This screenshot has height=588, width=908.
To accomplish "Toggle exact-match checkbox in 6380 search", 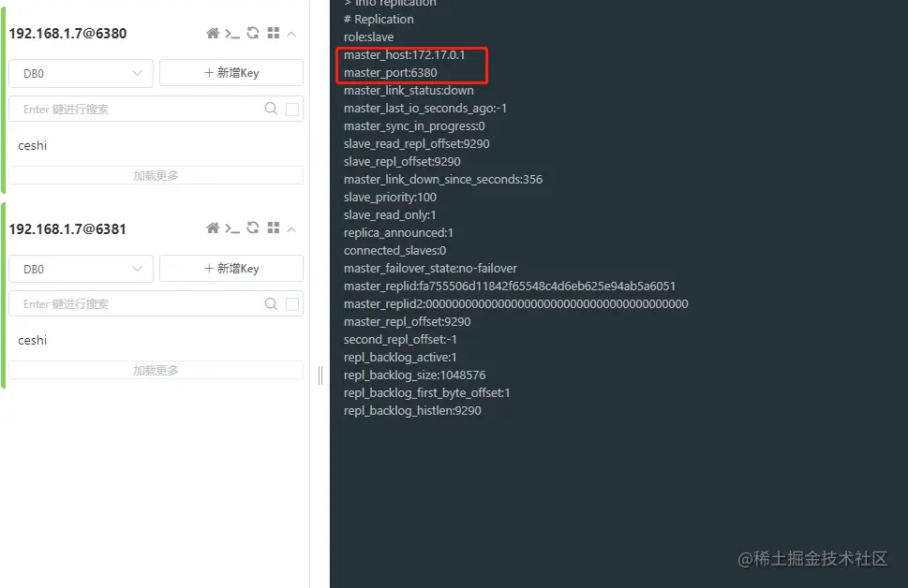I will [x=292, y=109].
